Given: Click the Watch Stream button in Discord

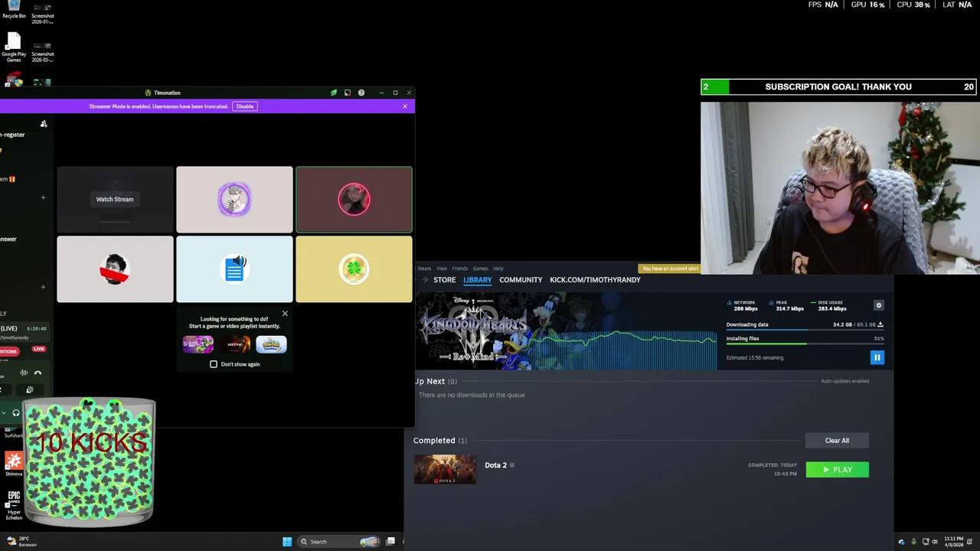Looking at the screenshot, I should click(115, 199).
